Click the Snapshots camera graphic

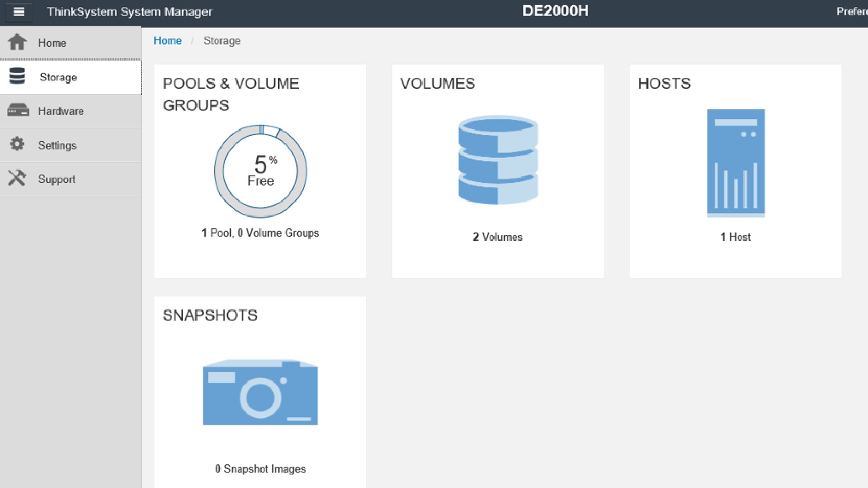(x=260, y=392)
